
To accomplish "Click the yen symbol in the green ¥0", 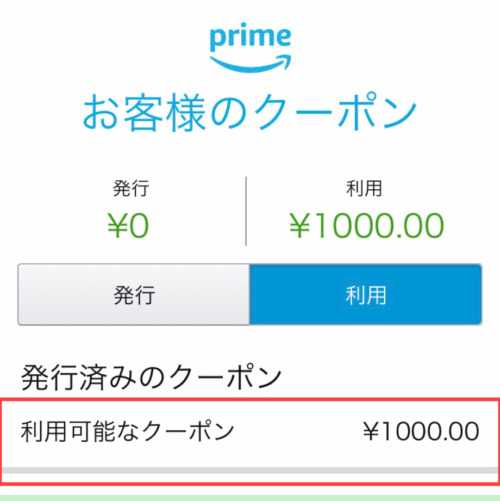I will tap(117, 226).
